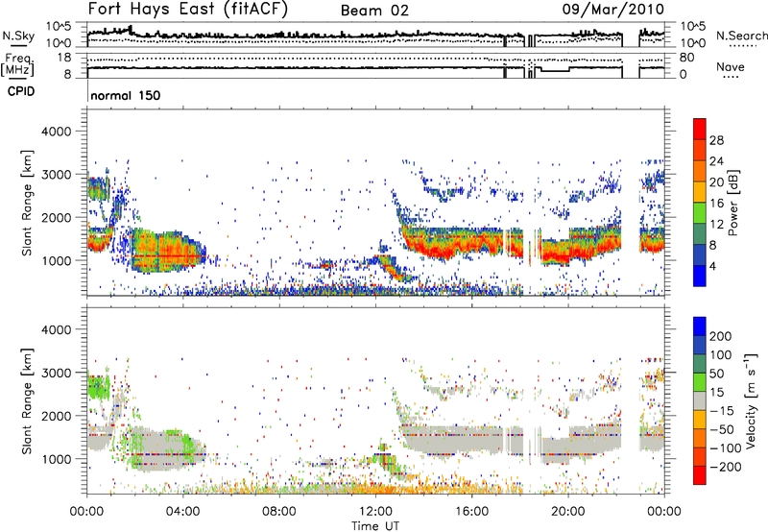Click the "Time UT" axis title
Screen dimensions: 768x532
[x=375, y=526]
